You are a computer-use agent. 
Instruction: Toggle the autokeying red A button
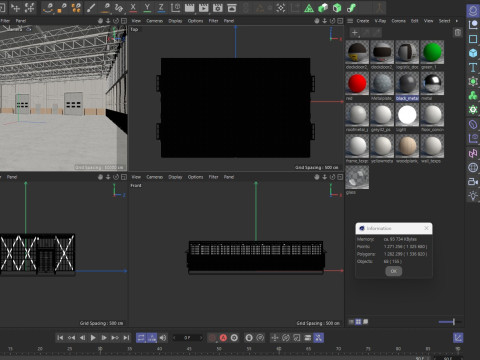coord(223,338)
